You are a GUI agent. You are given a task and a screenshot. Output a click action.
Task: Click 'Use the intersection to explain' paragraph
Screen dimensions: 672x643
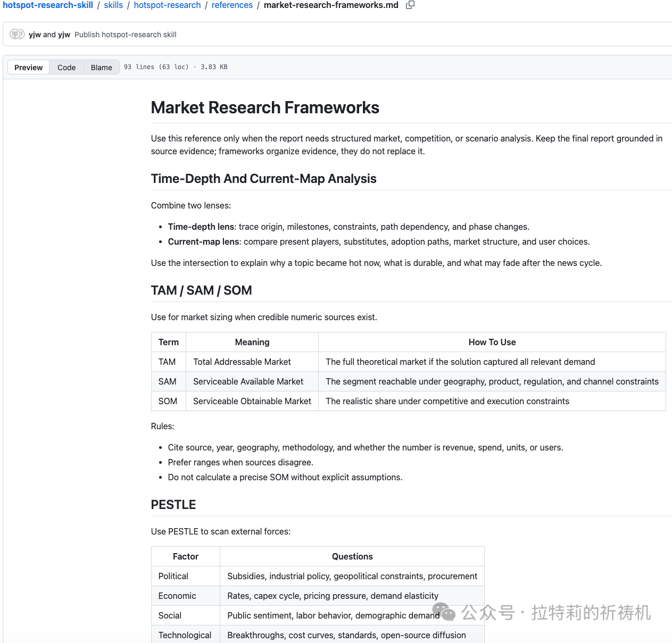(376, 263)
